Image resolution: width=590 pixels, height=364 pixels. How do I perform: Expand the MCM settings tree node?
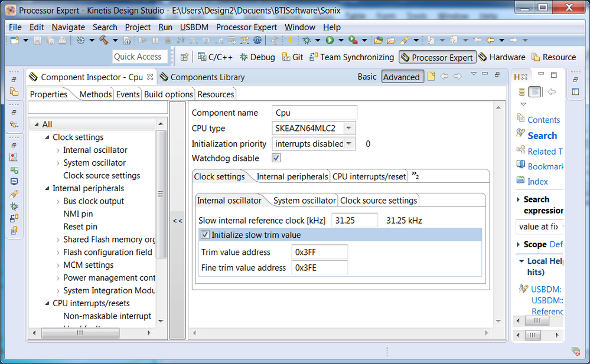click(x=57, y=265)
